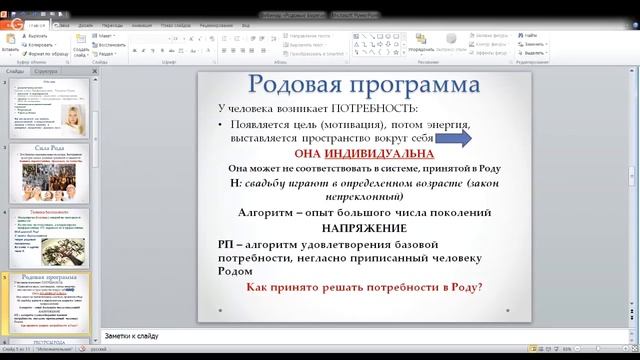Select the text box shape in gallery
Viewport: 640px width, 360px height.
click(356, 36)
